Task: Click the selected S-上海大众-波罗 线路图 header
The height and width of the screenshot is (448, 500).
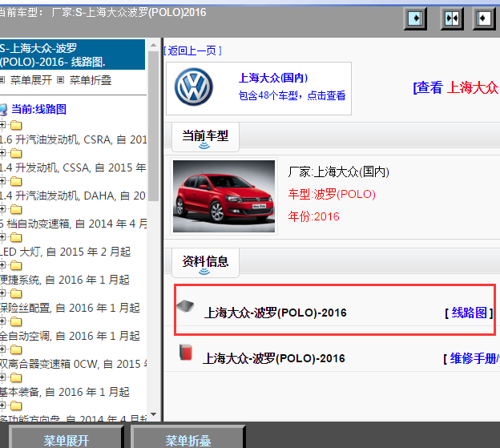Action: click(72, 54)
